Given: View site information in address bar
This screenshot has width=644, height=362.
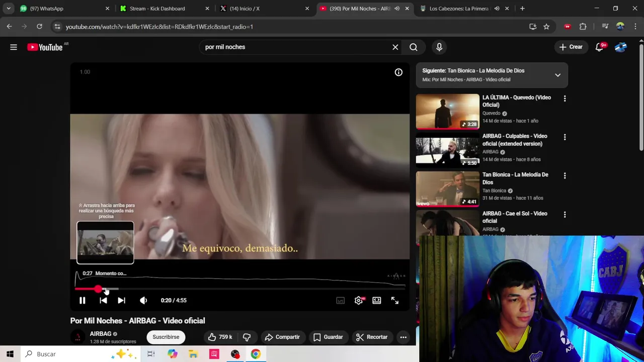Looking at the screenshot, I should [x=57, y=27].
